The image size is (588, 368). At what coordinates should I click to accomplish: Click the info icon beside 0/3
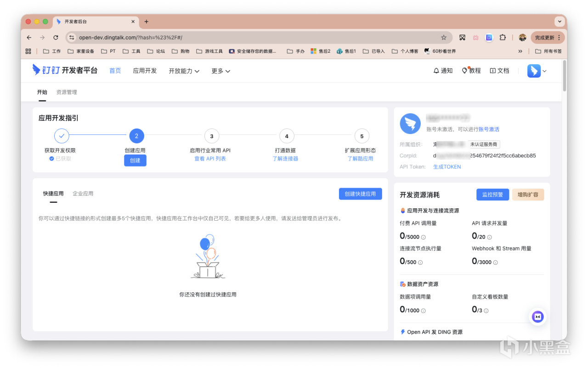coord(486,311)
